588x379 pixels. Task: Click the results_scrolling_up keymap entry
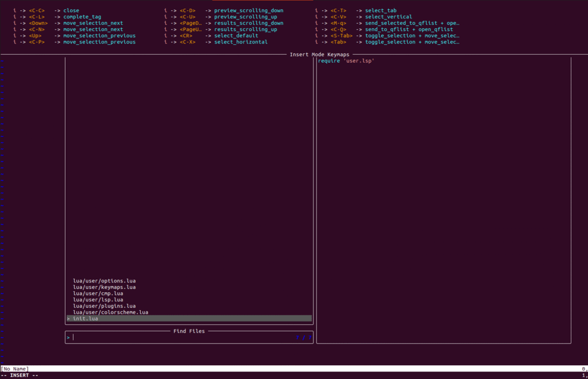click(x=245, y=30)
